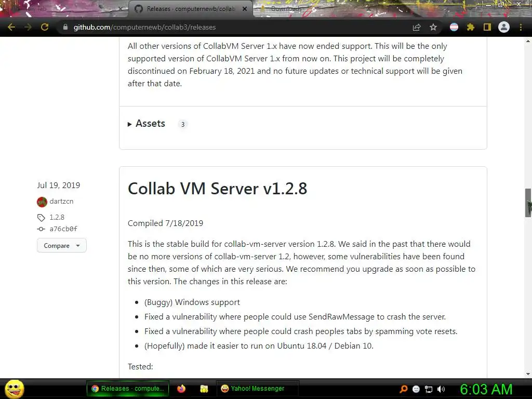Viewport: 532px width, 399px height.
Task: Open the Compare dropdown
Action: pyautogui.click(x=62, y=245)
